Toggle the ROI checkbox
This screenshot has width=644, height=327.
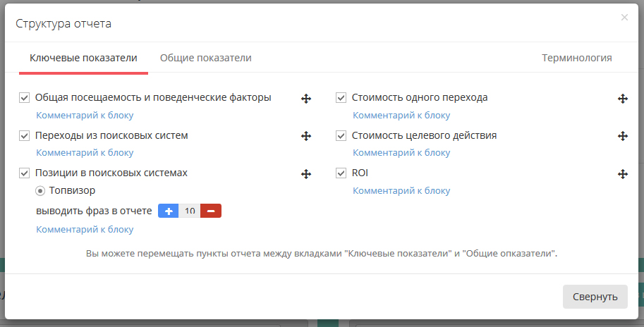point(341,173)
